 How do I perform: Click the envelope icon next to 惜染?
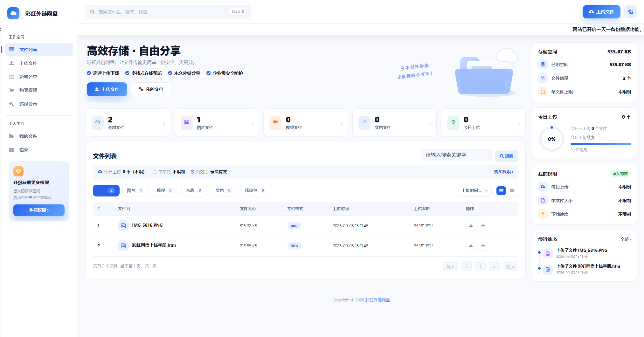(11, 150)
